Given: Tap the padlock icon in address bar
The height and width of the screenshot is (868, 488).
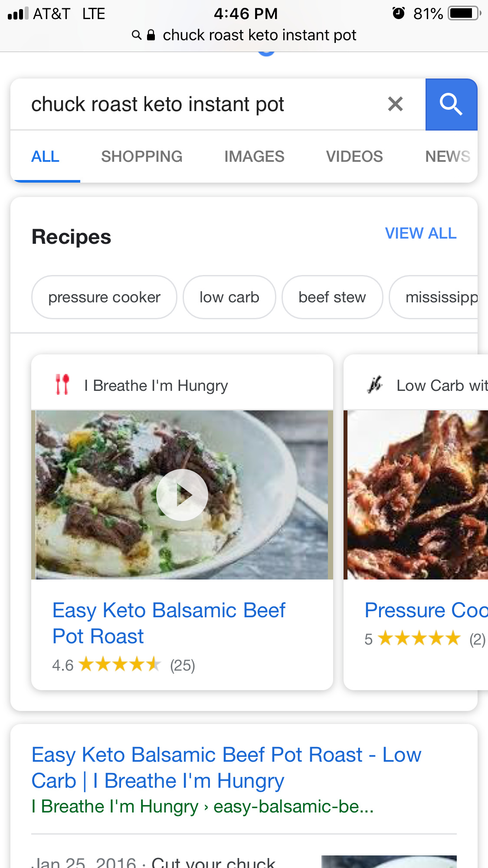Looking at the screenshot, I should 151,35.
